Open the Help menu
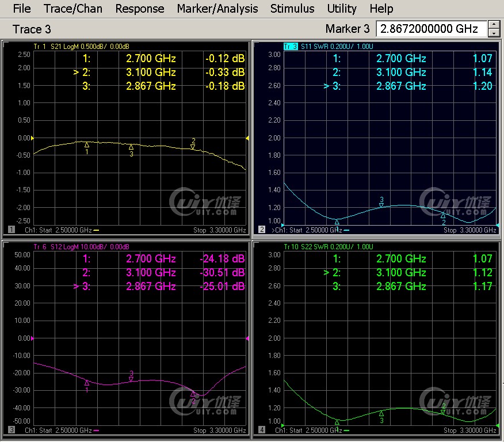 click(381, 9)
